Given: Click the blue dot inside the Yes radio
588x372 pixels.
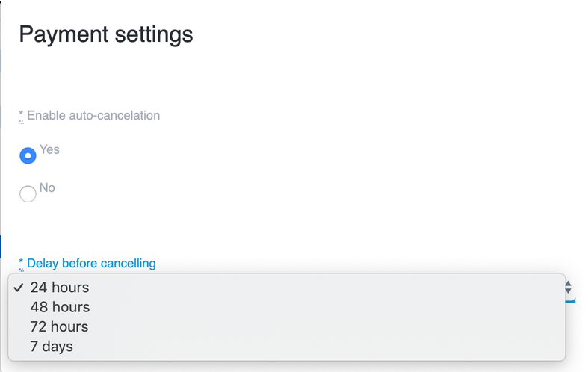Looking at the screenshot, I should click(x=28, y=156).
